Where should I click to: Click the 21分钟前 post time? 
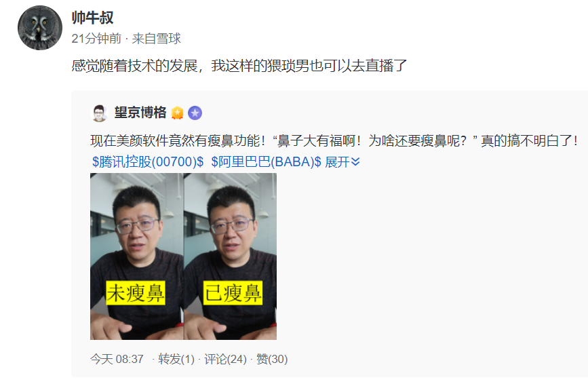tap(96, 39)
